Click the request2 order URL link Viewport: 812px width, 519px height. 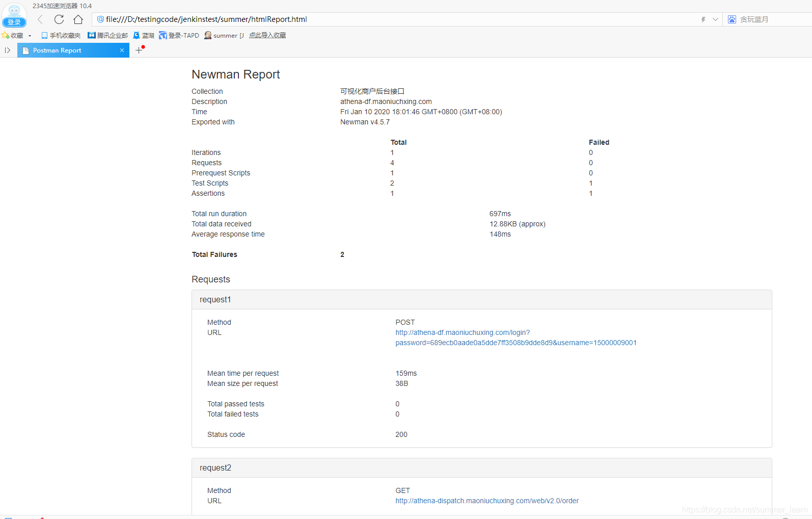point(487,501)
